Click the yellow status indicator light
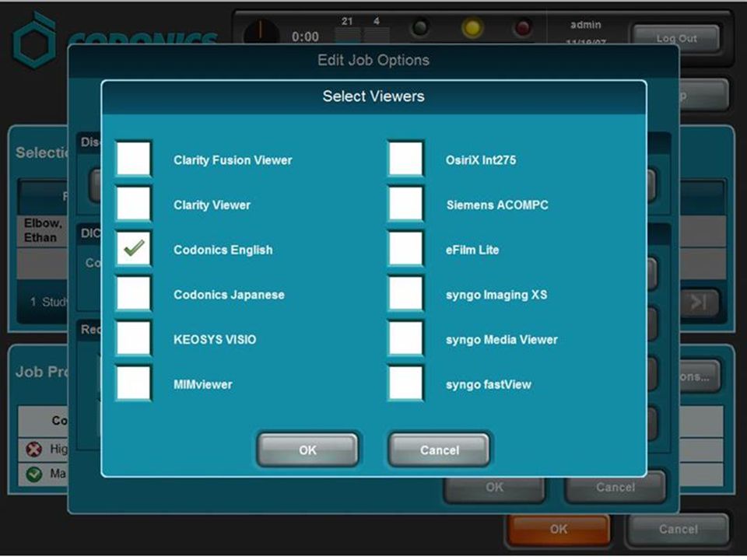The height and width of the screenshot is (560, 747). point(472,28)
